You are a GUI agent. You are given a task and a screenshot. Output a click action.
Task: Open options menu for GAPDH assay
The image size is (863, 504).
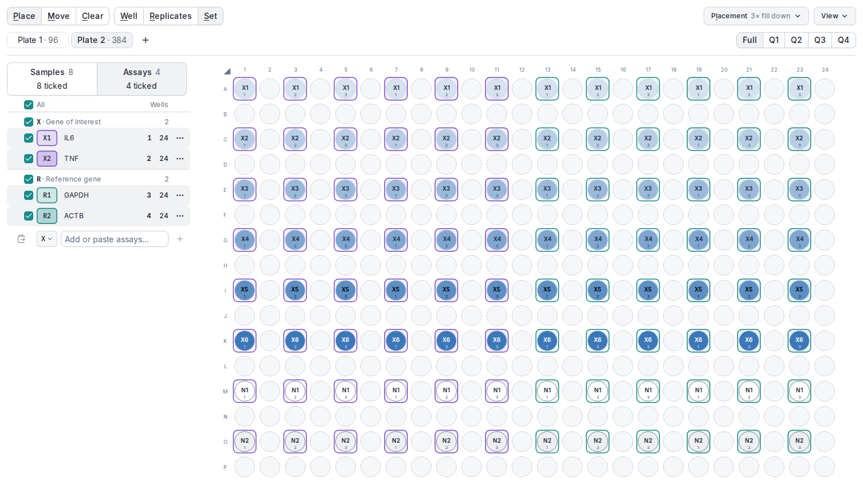(x=180, y=195)
